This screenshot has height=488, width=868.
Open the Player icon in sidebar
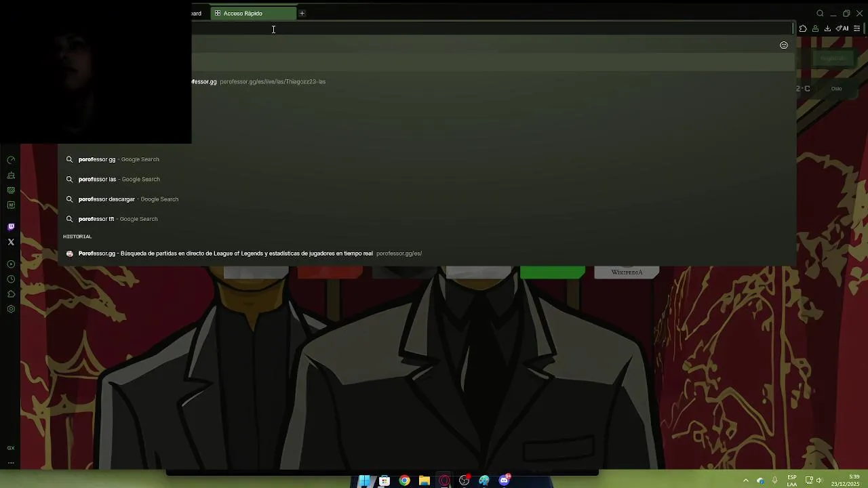coord(11,264)
